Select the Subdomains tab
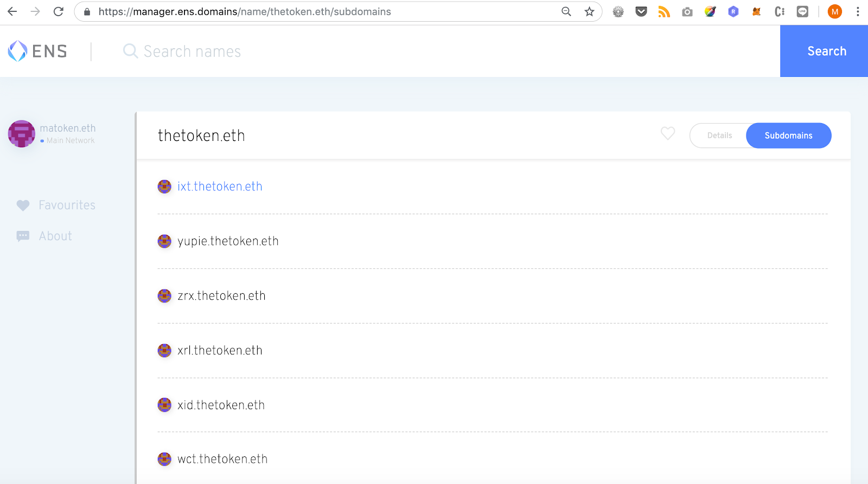868x484 pixels. coord(788,135)
